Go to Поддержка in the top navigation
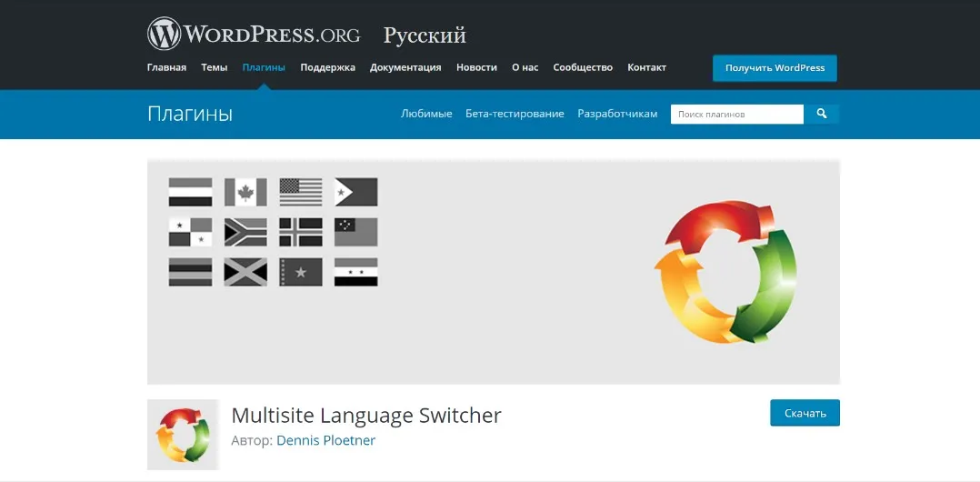 [327, 67]
